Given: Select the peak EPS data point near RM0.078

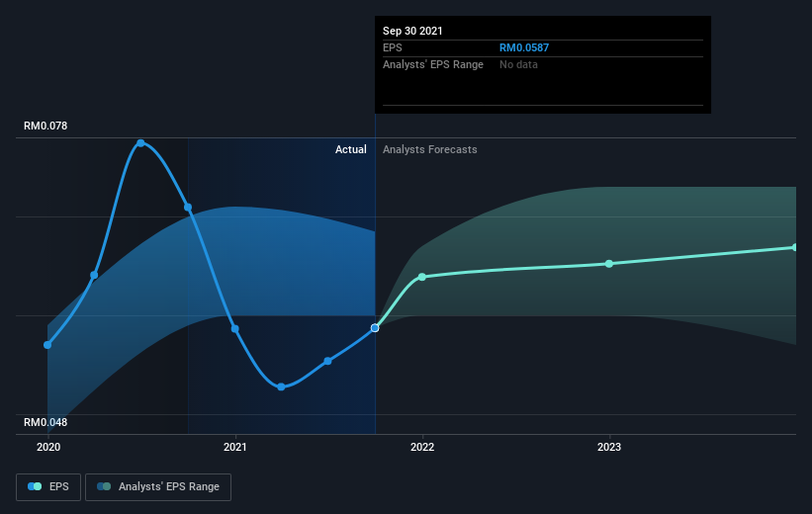Looking at the screenshot, I should click(140, 143).
